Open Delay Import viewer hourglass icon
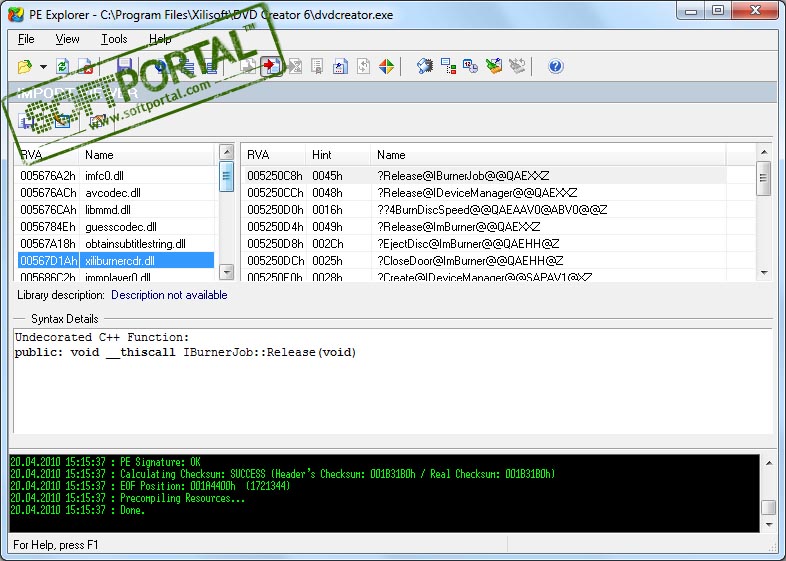 (x=295, y=66)
